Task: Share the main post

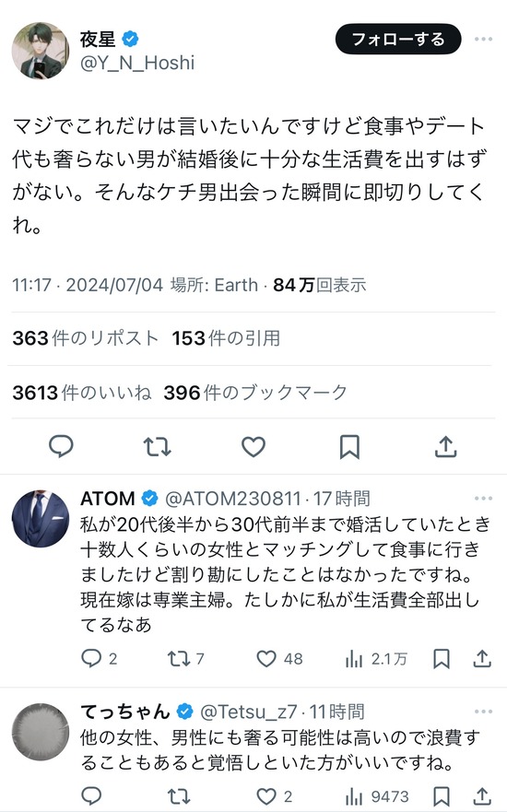Action: click(x=445, y=446)
